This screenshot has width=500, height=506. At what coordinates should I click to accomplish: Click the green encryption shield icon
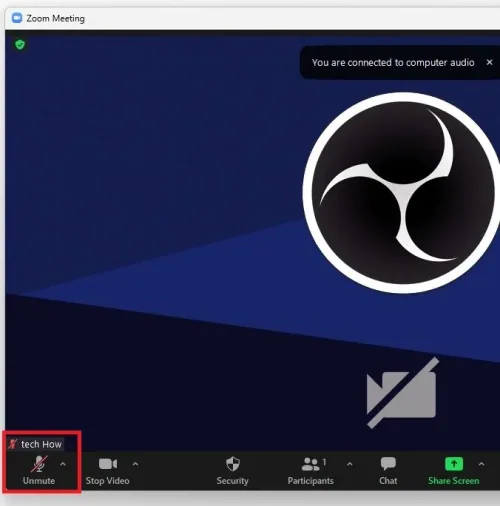point(20,45)
